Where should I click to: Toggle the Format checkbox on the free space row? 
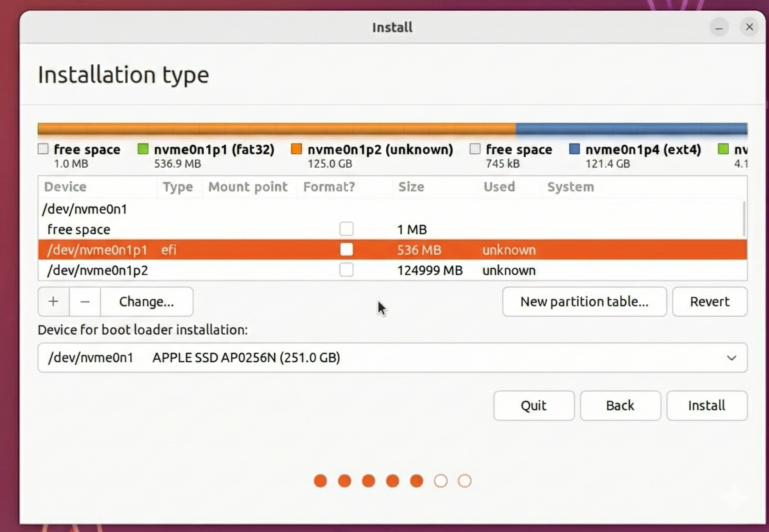347,229
